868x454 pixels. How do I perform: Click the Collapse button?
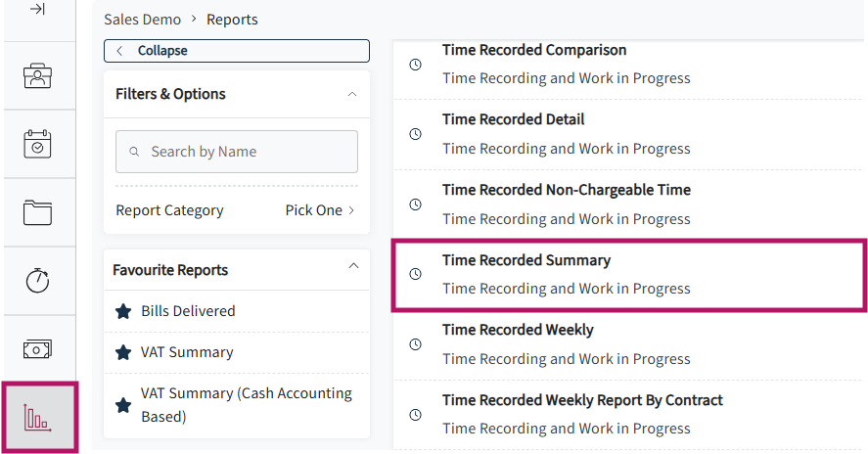pos(237,51)
